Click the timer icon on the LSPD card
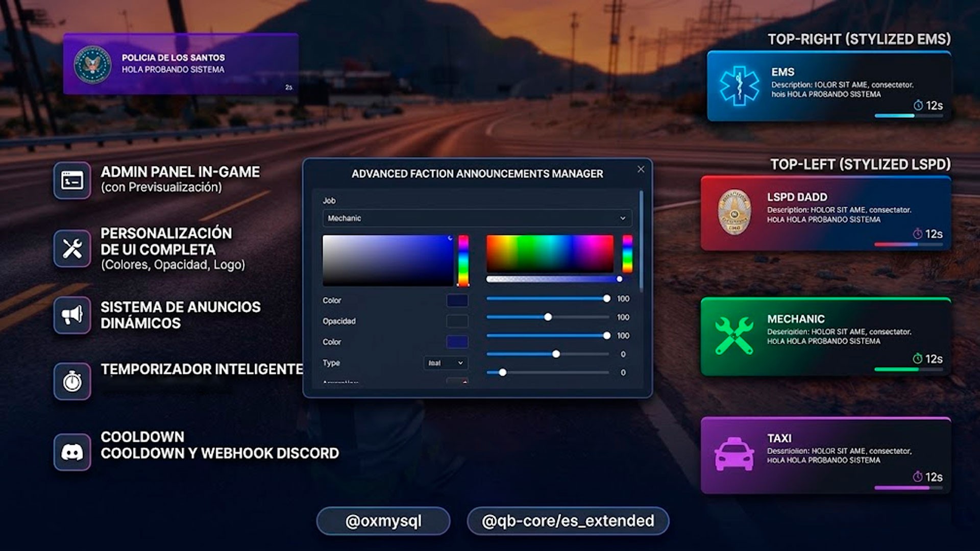The height and width of the screenshot is (551, 980). point(917,234)
